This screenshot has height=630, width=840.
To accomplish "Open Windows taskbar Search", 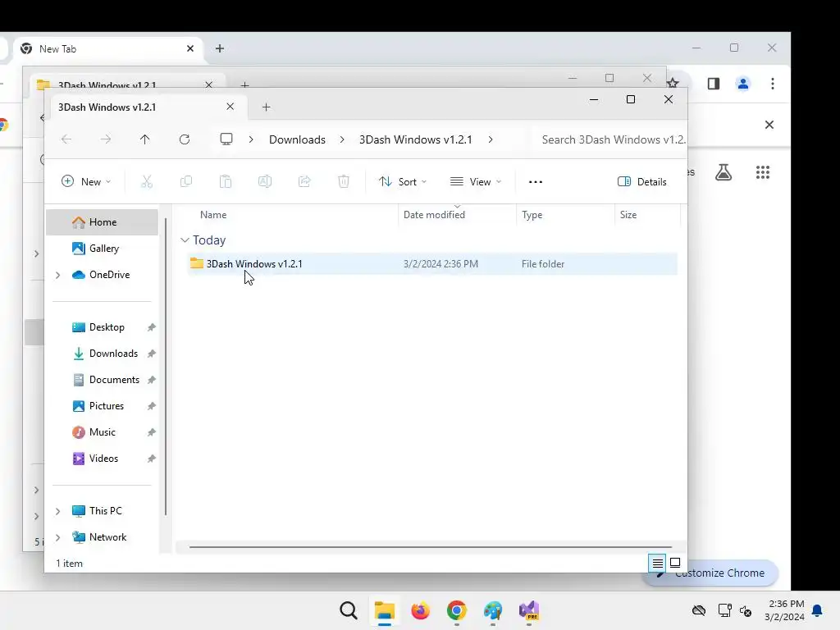I will point(348,610).
